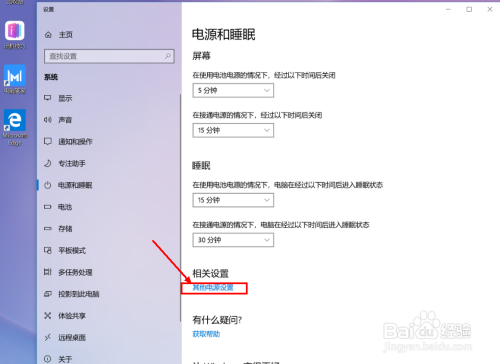Close the Settings window
Image resolution: width=500 pixels, height=364 pixels.
point(490,9)
